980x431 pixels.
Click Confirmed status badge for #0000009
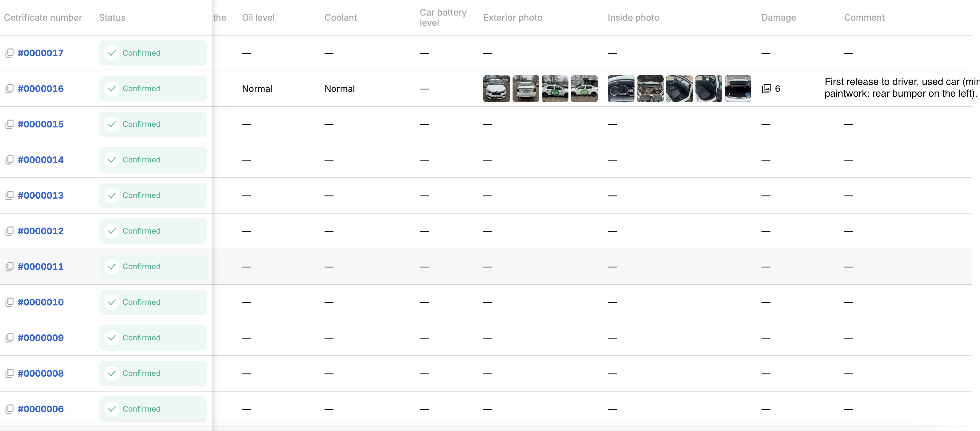(153, 338)
